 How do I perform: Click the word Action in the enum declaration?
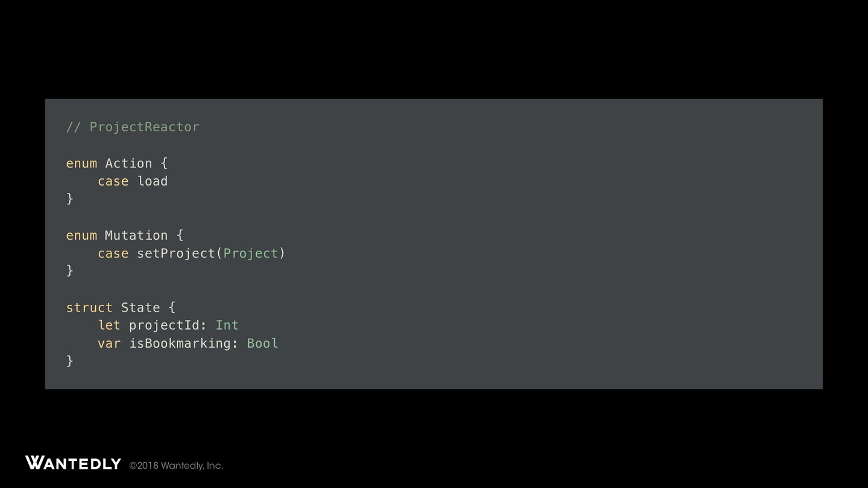(128, 163)
